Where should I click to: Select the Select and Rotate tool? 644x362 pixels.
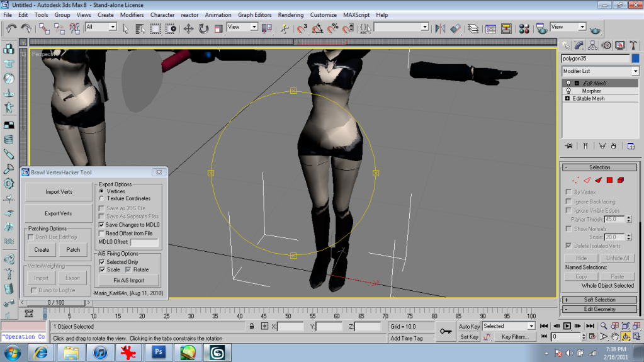coord(203,28)
